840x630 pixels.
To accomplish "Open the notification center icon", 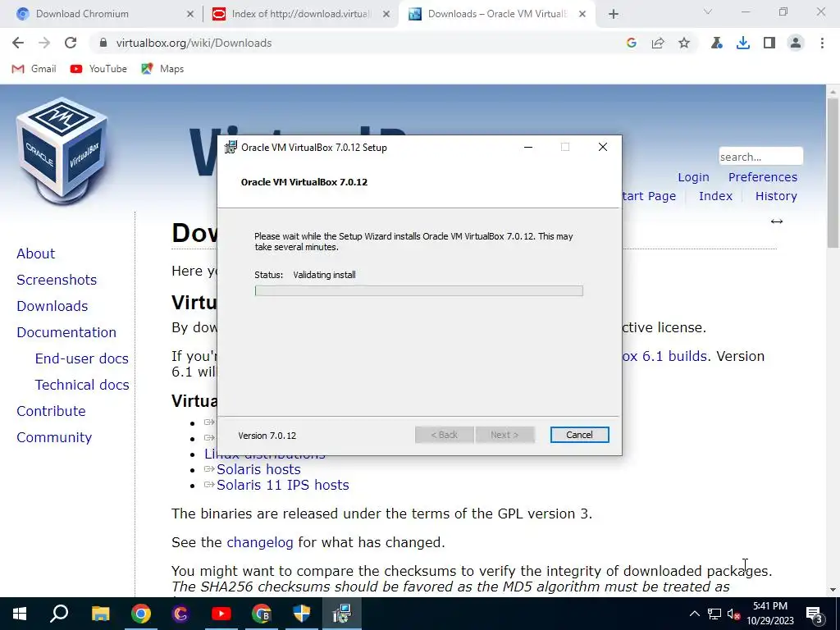I will [815, 614].
